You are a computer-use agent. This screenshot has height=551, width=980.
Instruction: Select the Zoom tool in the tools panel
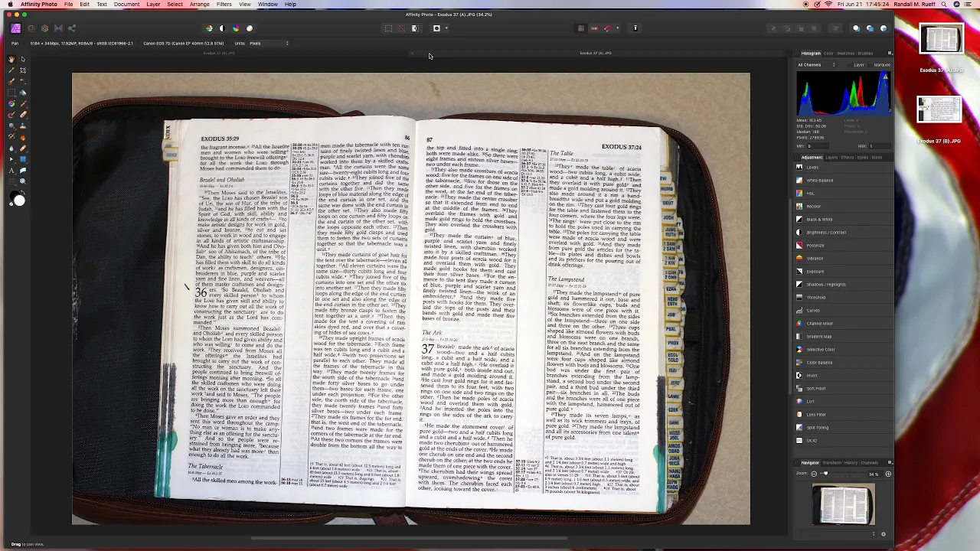click(23, 181)
